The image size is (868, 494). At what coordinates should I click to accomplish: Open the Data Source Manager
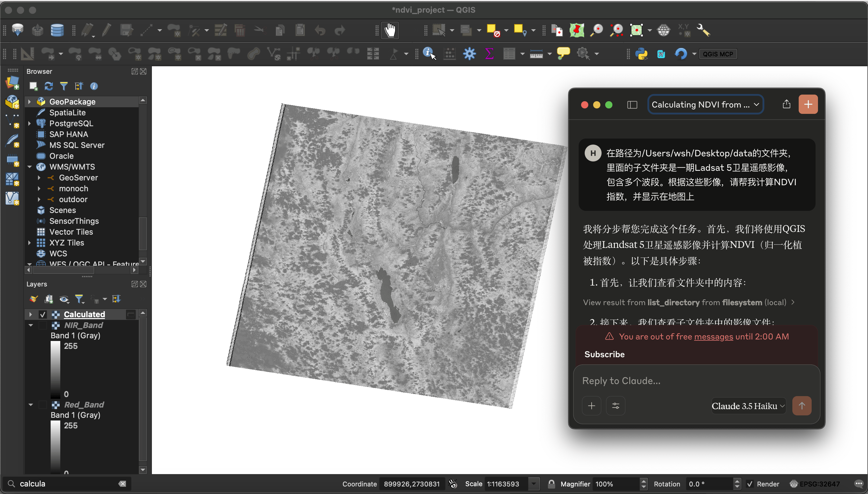pyautogui.click(x=18, y=30)
